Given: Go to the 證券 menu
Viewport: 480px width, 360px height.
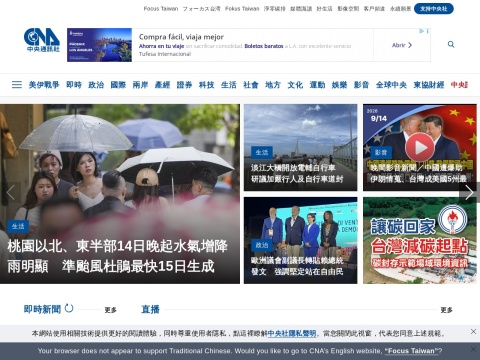Looking at the screenshot, I should tap(184, 85).
